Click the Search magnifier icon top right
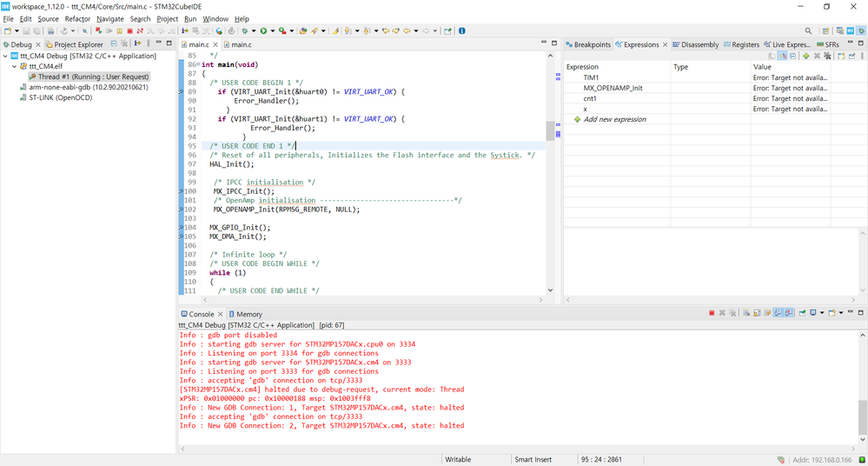Viewport: 868px width, 466px height. [x=808, y=30]
